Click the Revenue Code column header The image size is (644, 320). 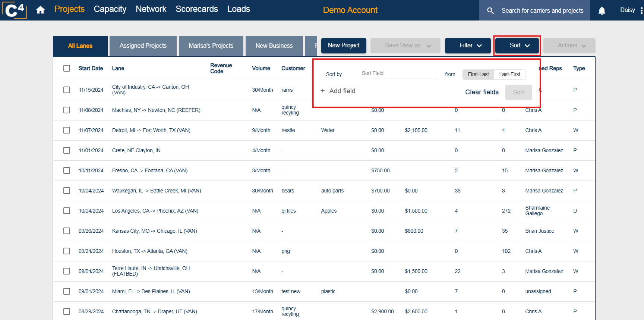click(x=221, y=68)
